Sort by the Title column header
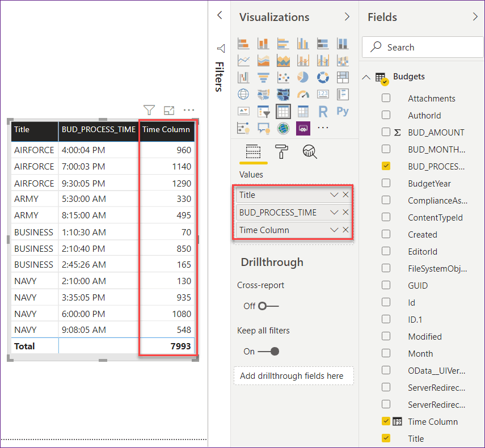The width and height of the screenshot is (485, 448). [35, 132]
